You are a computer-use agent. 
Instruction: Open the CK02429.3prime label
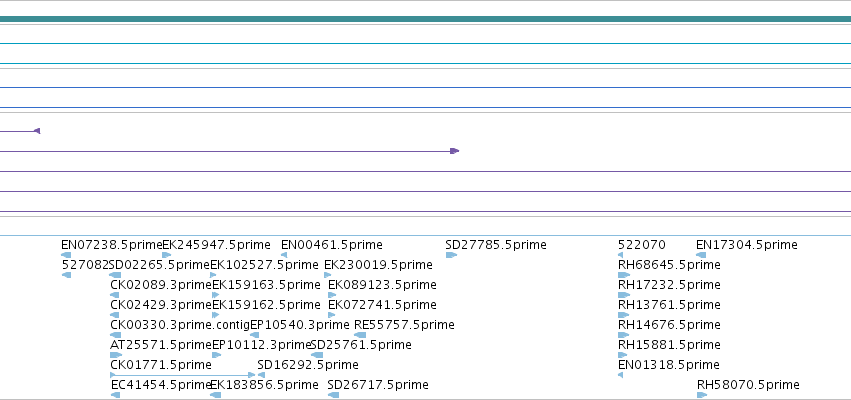(161, 305)
